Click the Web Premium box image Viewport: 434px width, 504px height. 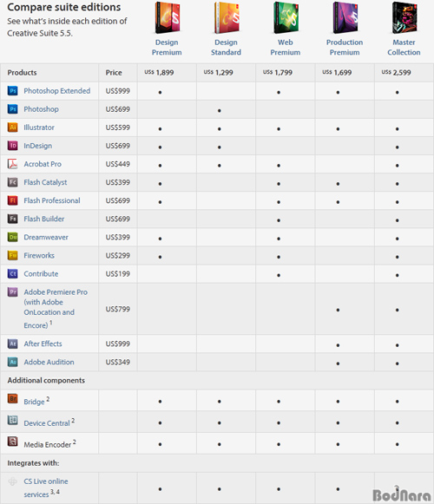point(286,17)
